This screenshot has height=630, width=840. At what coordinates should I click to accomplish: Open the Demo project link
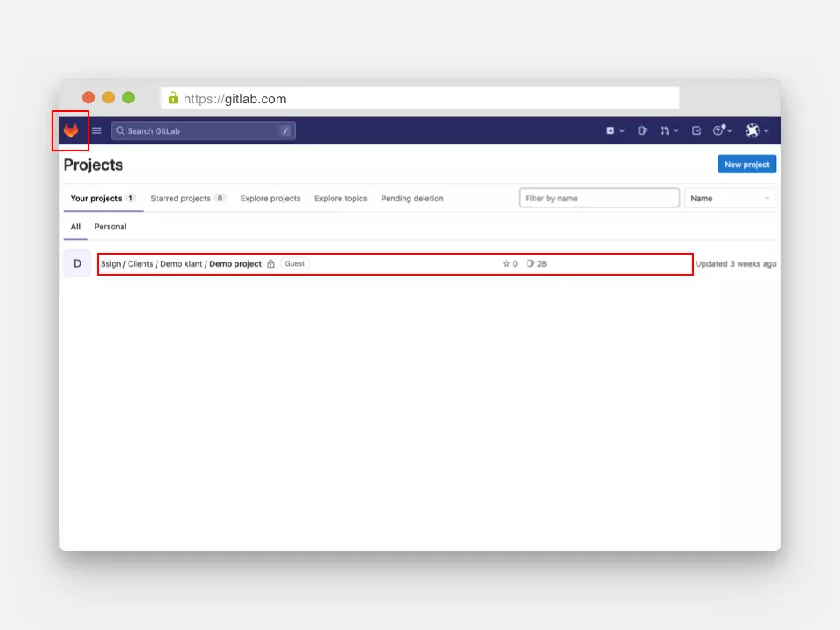click(234, 263)
